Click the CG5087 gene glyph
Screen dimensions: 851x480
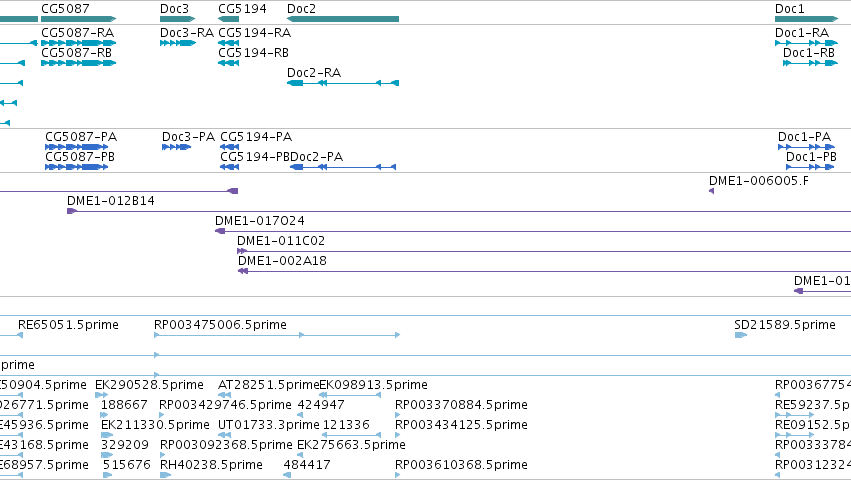[79, 19]
